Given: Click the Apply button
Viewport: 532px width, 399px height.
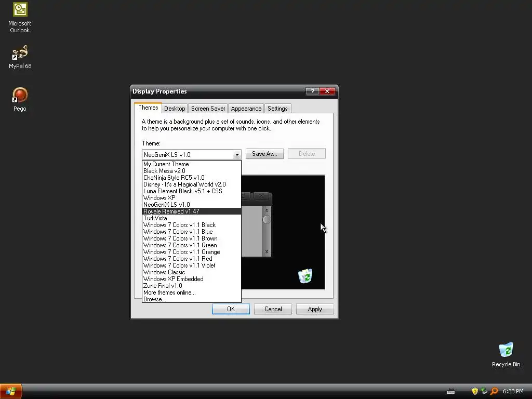Looking at the screenshot, I should (314, 309).
